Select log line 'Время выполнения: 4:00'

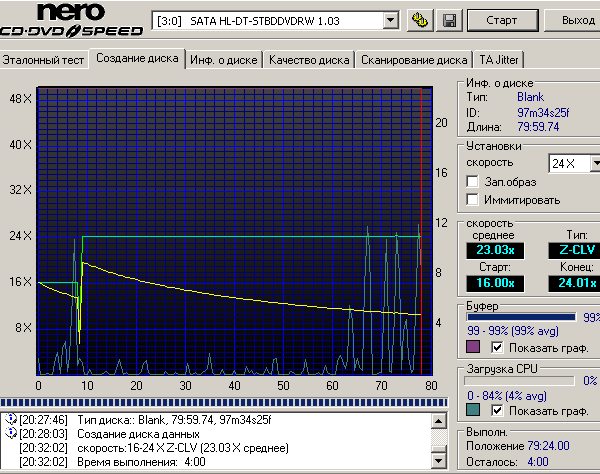click(141, 462)
